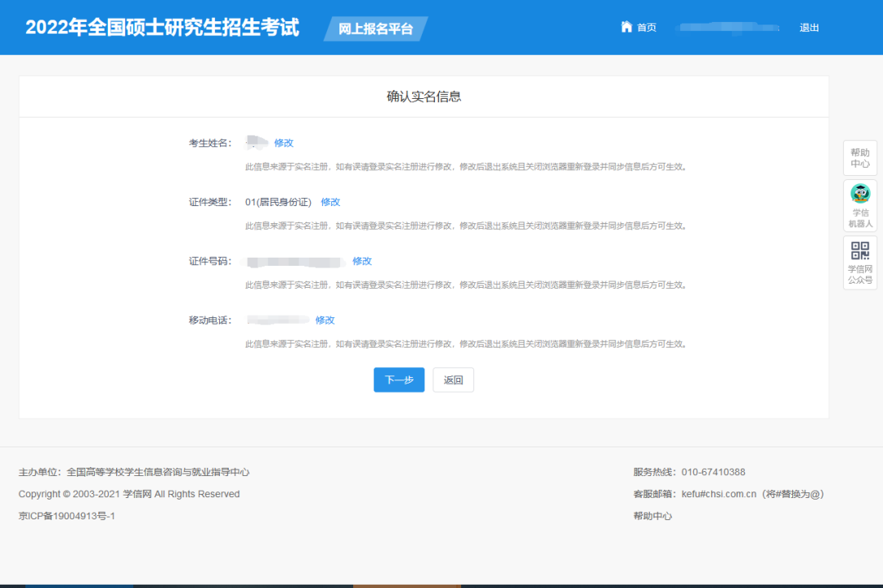The image size is (883, 588).
Task: Click the home icon in the header
Action: (625, 27)
